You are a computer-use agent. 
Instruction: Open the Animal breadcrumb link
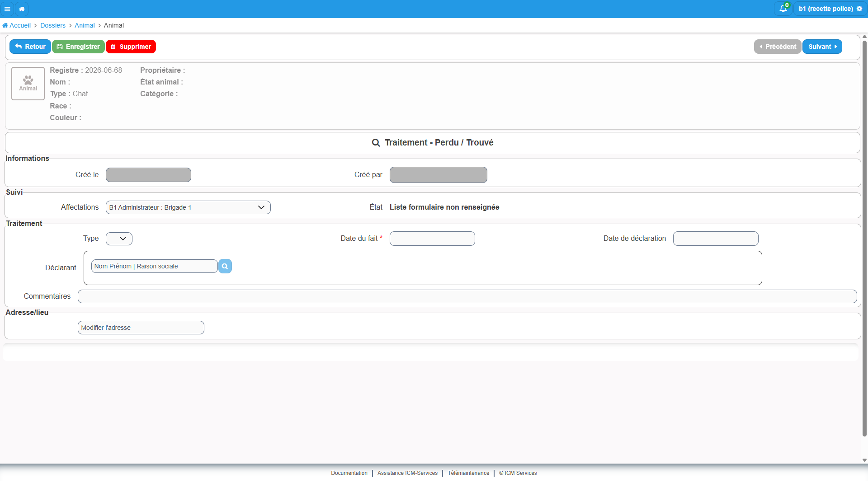point(85,25)
